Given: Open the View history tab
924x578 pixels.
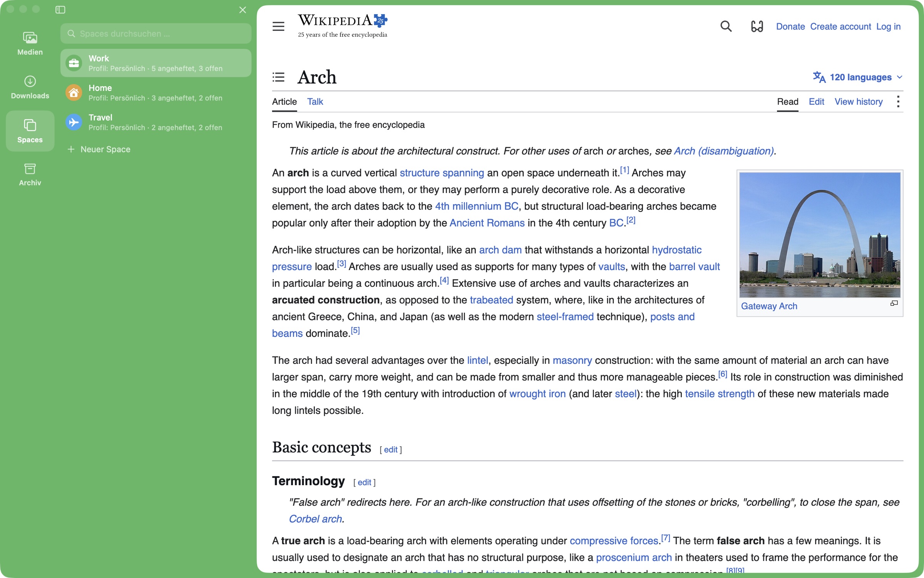Looking at the screenshot, I should point(859,102).
